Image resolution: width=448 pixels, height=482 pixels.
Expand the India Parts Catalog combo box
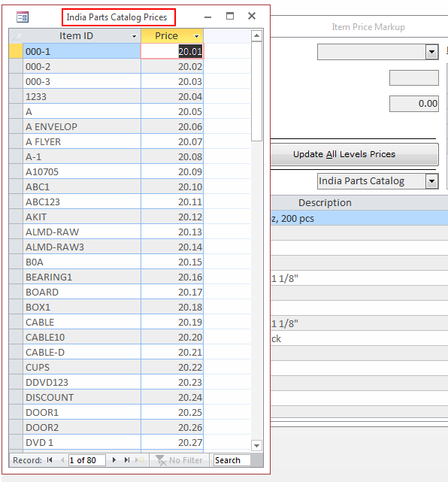pyautogui.click(x=431, y=181)
